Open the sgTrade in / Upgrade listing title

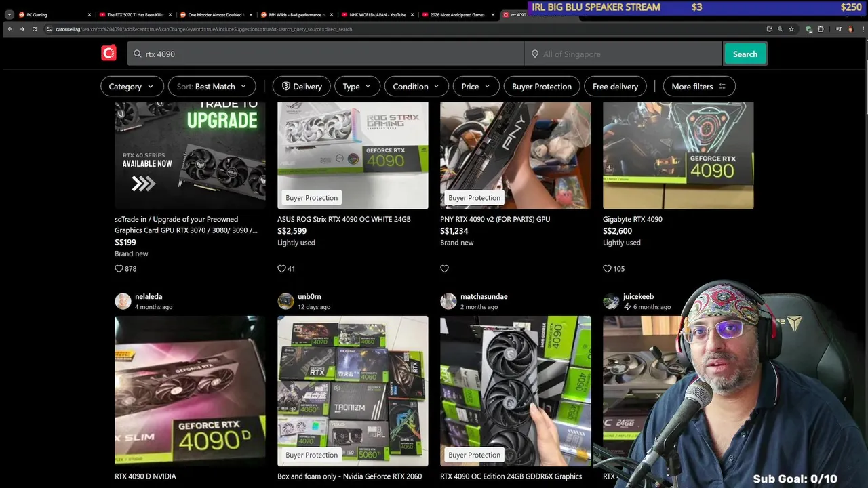tap(186, 224)
